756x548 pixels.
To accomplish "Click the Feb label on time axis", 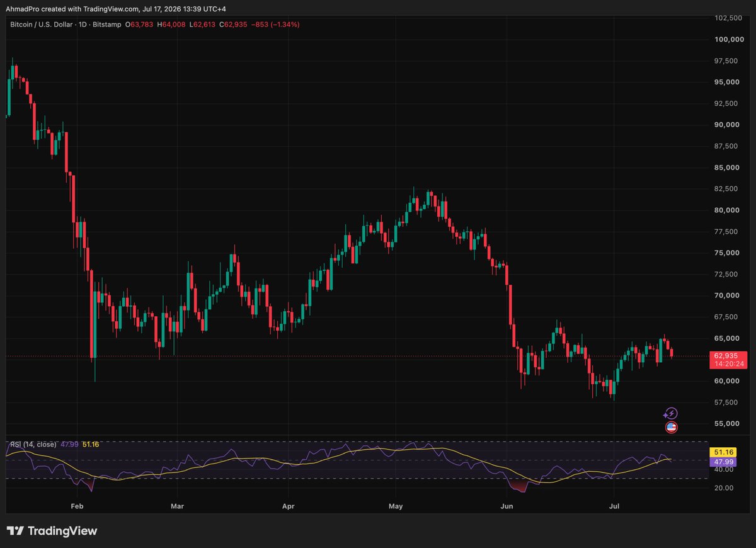I will coord(77,506).
